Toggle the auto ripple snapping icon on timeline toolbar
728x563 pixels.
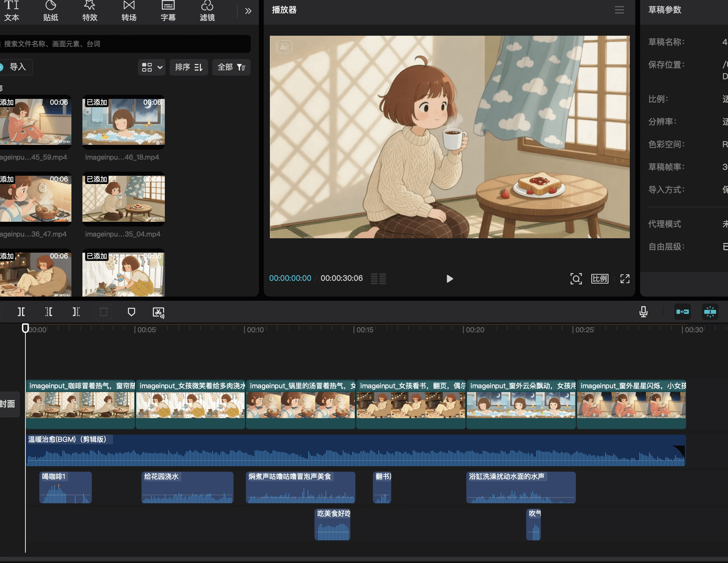683,312
